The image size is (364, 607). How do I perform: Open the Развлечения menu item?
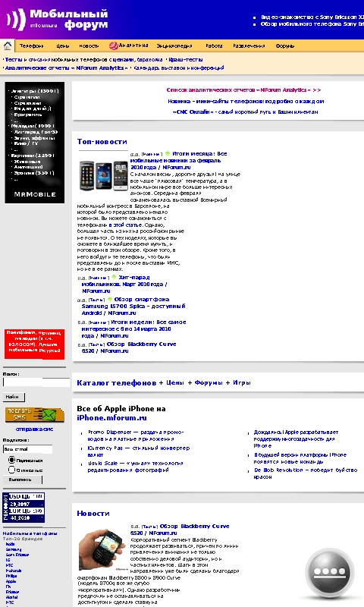point(249,46)
